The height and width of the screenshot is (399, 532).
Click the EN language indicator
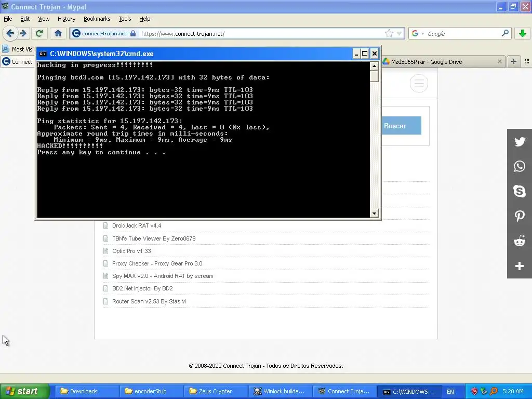(450, 392)
